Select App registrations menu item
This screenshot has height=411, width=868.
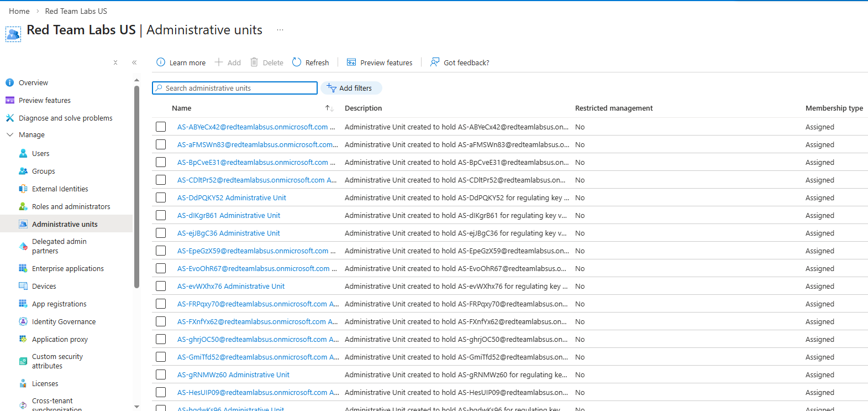click(x=59, y=304)
